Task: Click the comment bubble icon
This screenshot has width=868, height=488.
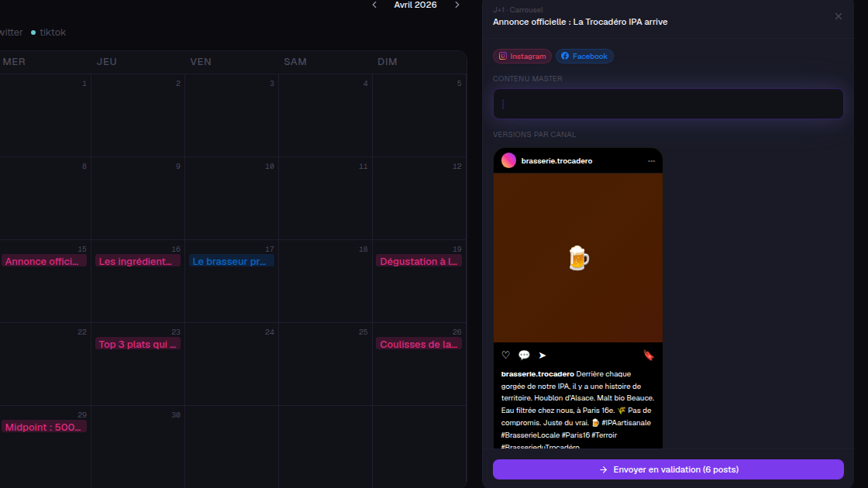Action: pyautogui.click(x=524, y=356)
